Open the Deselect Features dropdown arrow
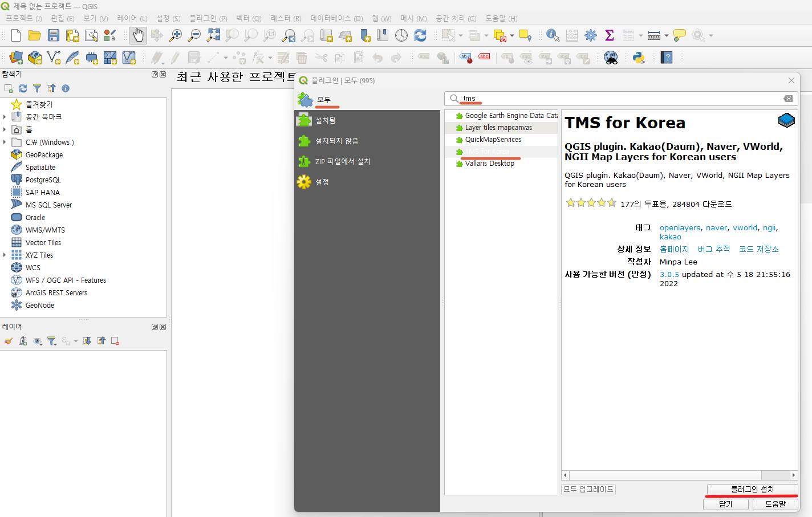 (x=512, y=36)
